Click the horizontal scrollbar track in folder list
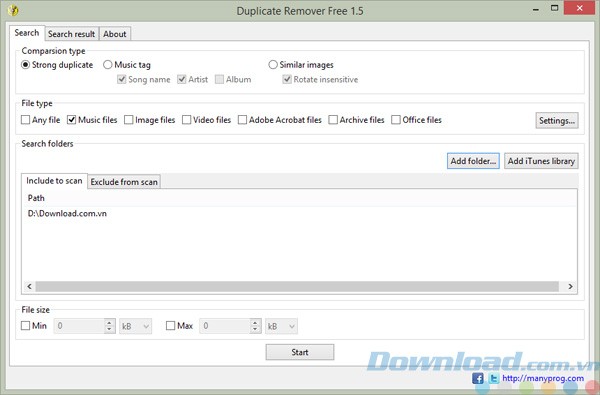Image resolution: width=600 pixels, height=395 pixels. point(297,286)
